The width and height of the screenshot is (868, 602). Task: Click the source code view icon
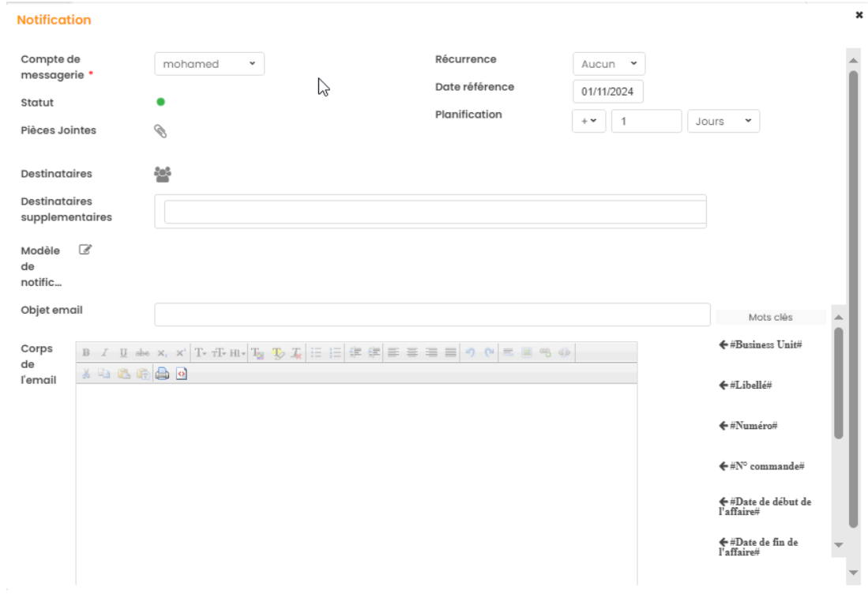click(181, 374)
